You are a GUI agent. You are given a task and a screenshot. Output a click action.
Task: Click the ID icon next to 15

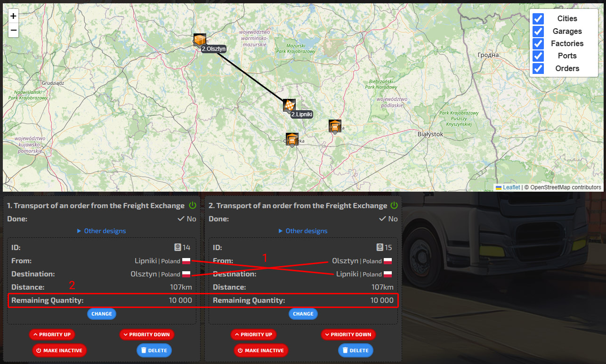tap(380, 247)
